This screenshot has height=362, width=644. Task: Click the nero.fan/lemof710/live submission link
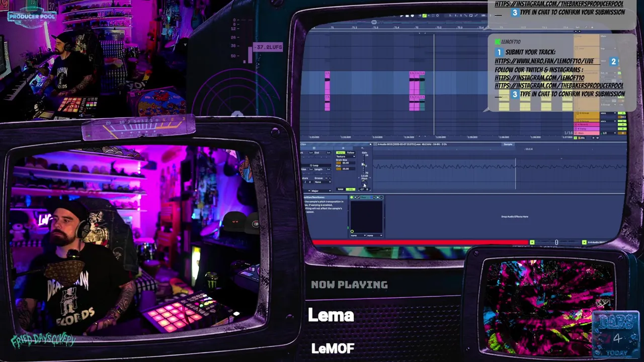pos(544,61)
